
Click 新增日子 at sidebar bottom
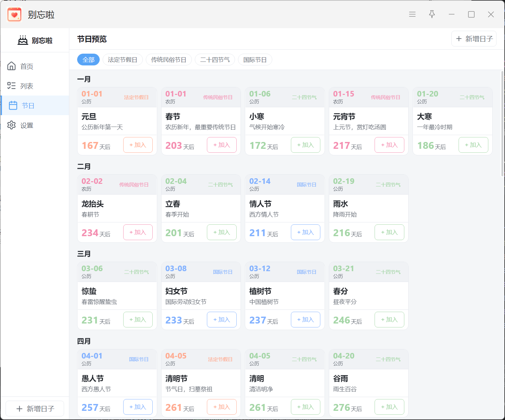click(35, 409)
